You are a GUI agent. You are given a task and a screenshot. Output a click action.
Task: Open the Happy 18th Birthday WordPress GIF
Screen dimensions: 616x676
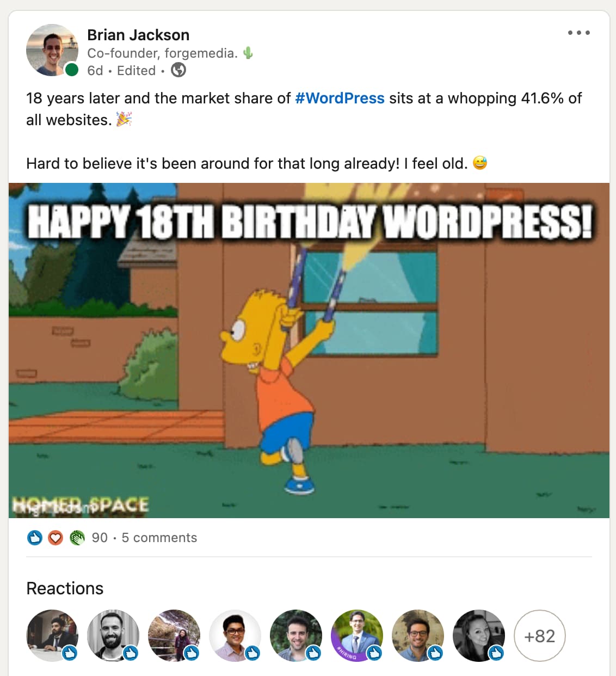(309, 350)
